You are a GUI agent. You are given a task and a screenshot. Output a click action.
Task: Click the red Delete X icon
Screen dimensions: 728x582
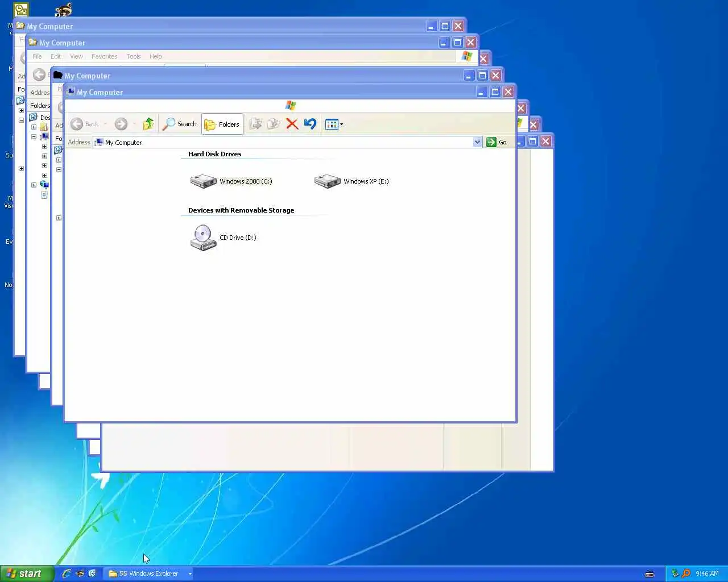point(292,124)
